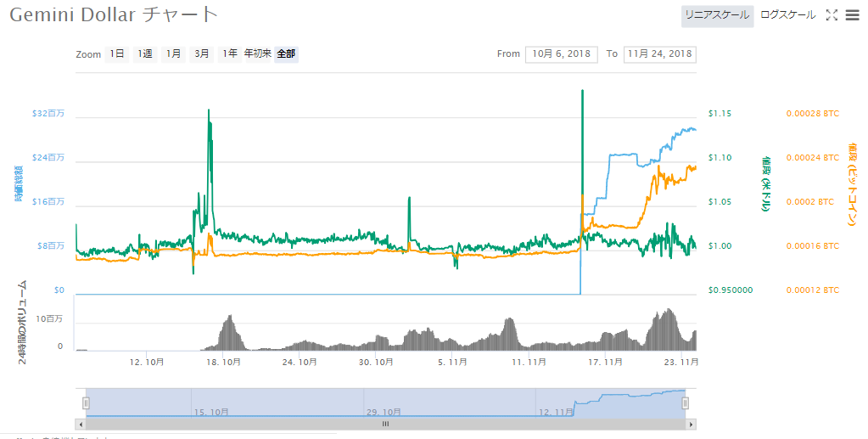Switch to リニアスケール linear scale

(x=717, y=15)
